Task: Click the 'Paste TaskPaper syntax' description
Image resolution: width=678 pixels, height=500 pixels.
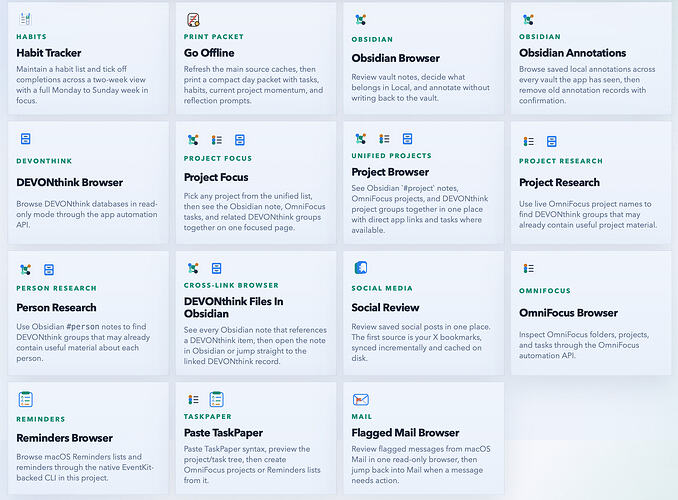Action: 252,465
